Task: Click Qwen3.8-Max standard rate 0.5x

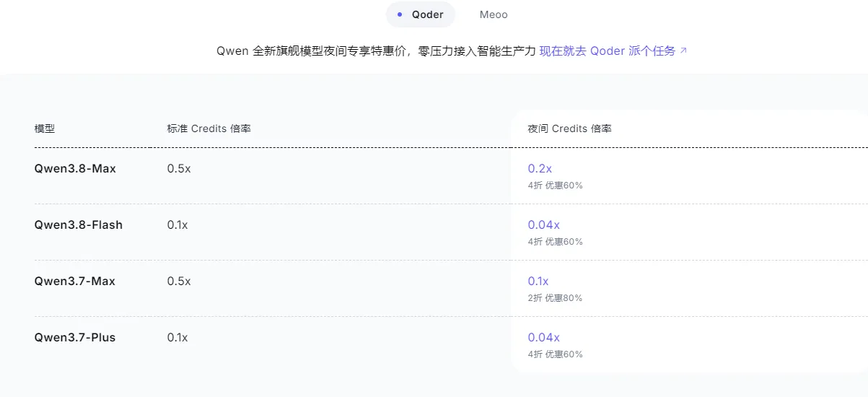Action: [x=179, y=168]
